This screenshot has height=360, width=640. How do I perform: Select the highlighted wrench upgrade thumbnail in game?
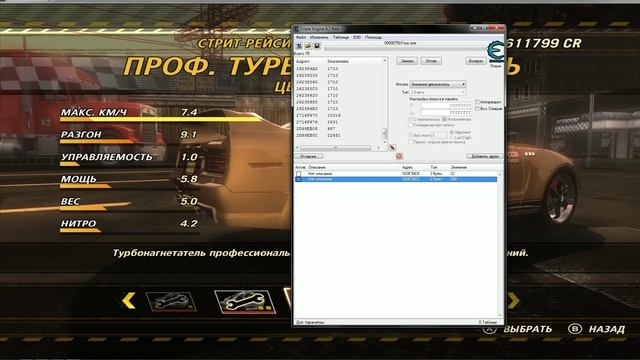(x=245, y=302)
